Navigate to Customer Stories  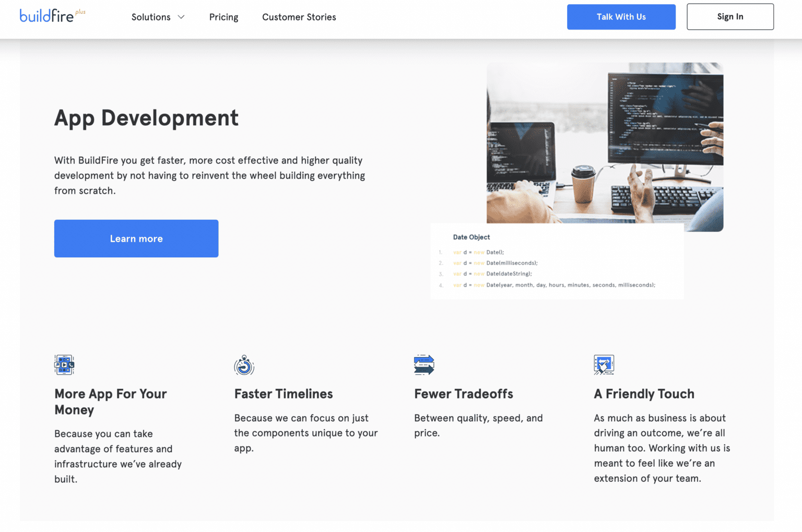coord(299,17)
